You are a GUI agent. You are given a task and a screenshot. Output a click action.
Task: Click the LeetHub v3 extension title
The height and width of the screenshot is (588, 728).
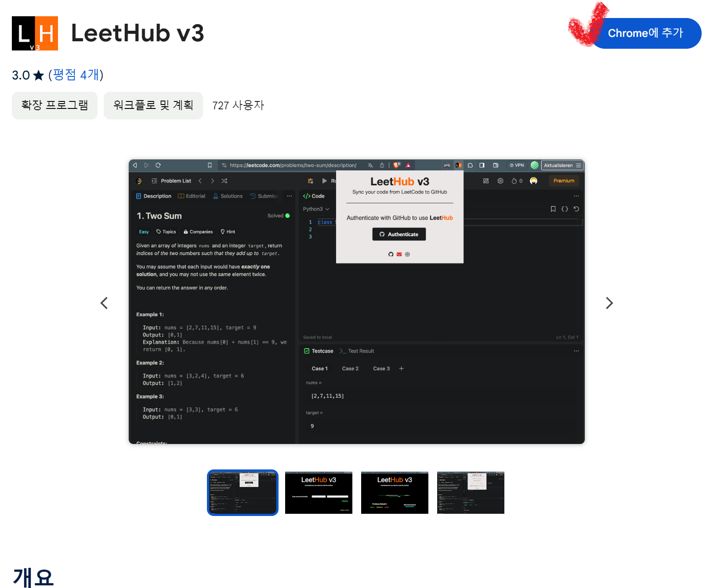[138, 33]
